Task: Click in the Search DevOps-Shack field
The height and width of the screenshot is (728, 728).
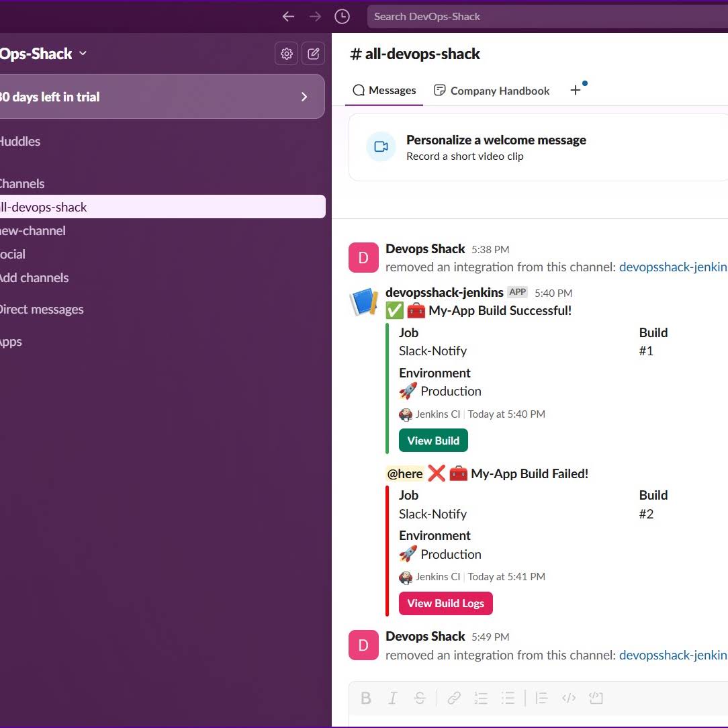Action: (x=547, y=17)
